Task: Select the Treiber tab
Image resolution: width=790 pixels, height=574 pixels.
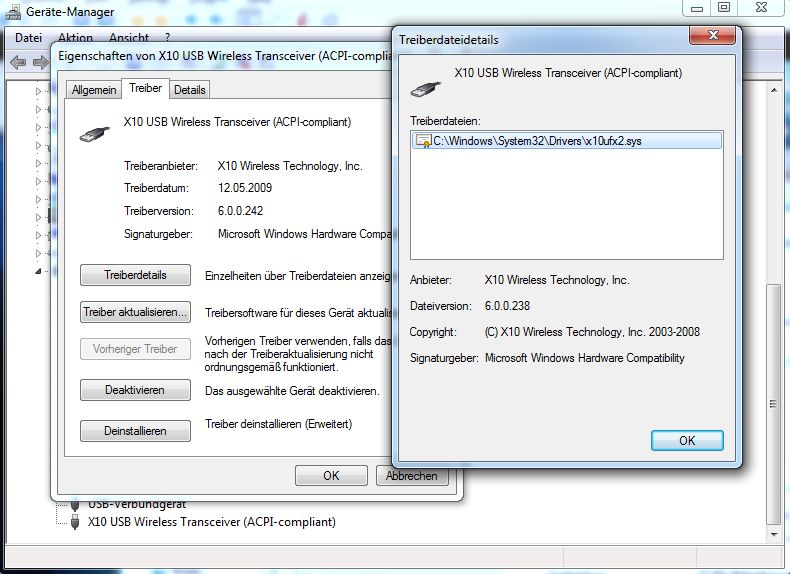Action: pyautogui.click(x=146, y=88)
